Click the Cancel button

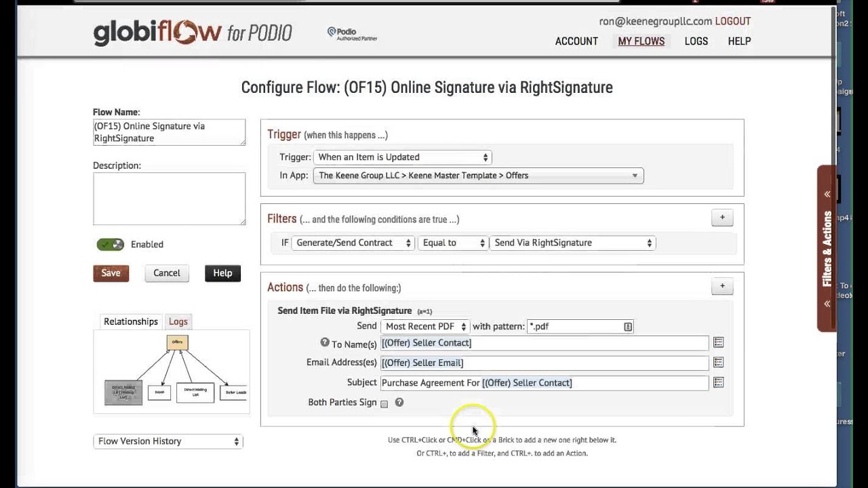167,273
